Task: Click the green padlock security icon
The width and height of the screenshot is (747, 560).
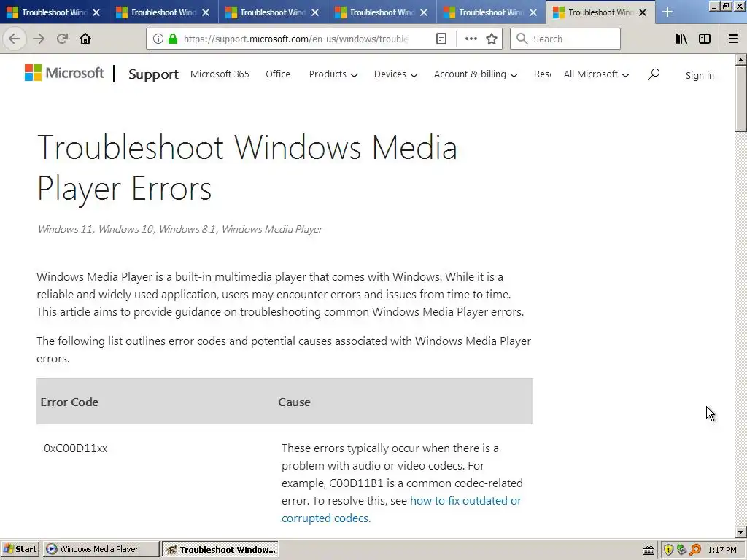Action: (173, 39)
